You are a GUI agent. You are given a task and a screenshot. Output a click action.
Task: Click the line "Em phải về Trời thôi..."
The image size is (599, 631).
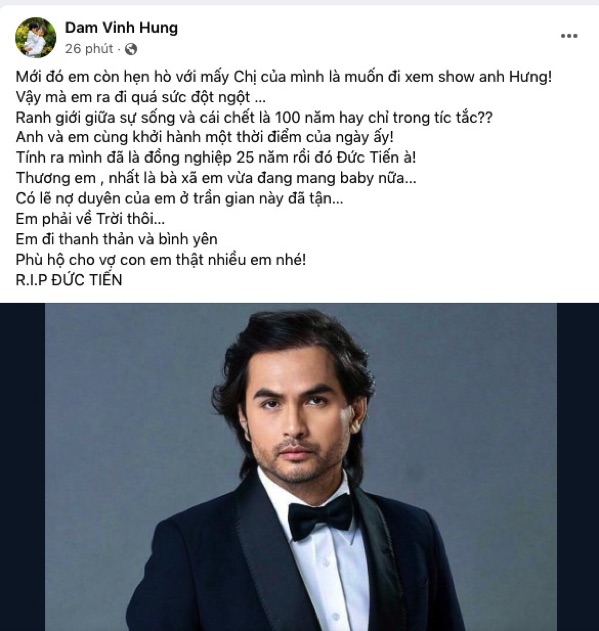90,219
